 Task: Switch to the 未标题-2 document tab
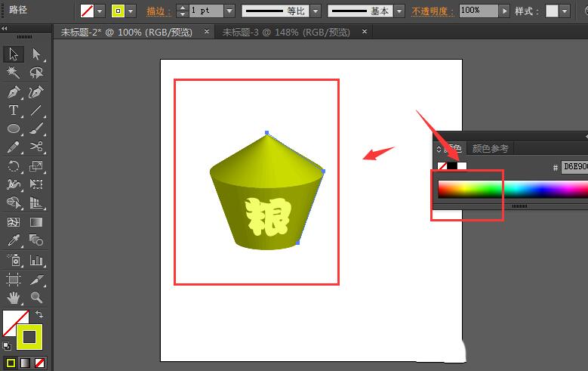(126, 32)
